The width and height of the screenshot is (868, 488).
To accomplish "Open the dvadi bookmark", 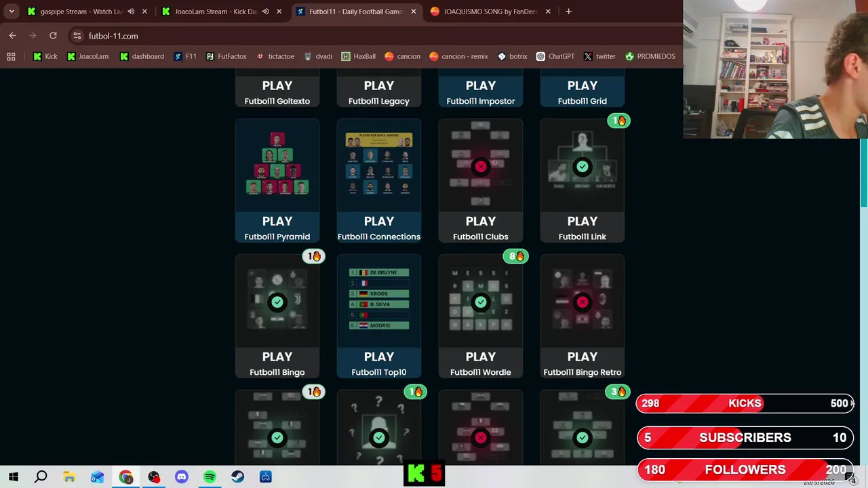I will (x=318, y=56).
